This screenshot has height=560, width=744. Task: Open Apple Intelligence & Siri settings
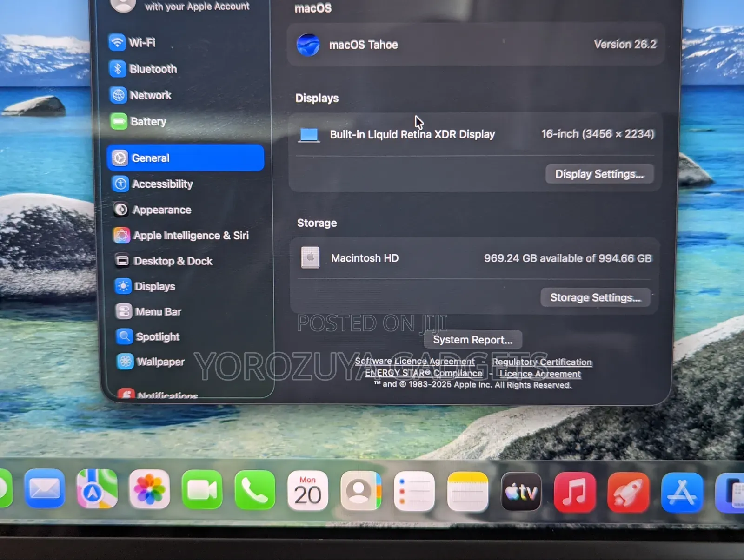181,236
